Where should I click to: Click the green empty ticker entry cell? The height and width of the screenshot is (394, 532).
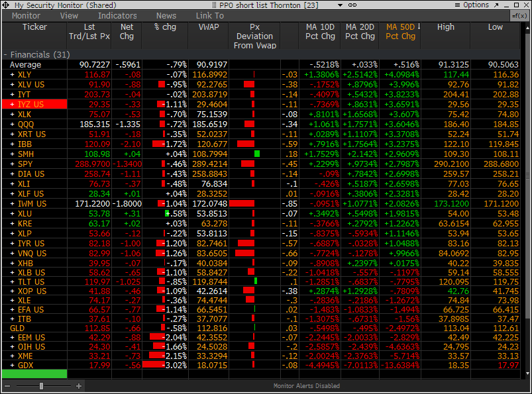[34, 373]
